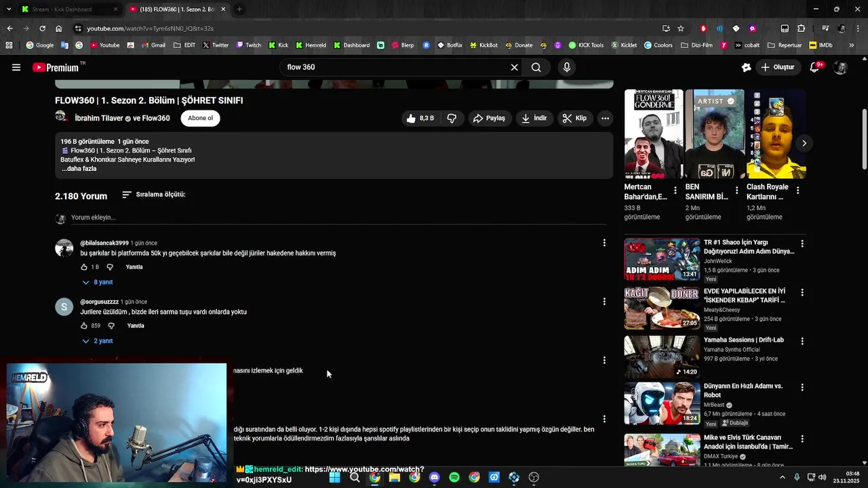Expand the 8 yanıt replies
The image size is (868, 488).
click(x=98, y=282)
